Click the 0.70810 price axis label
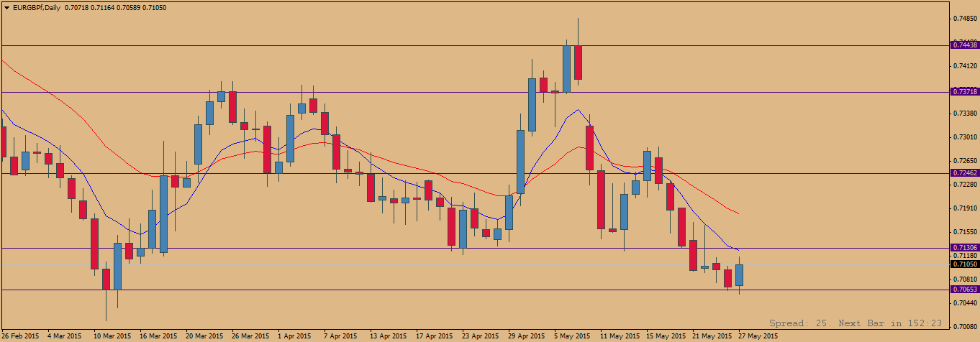980x342 pixels. click(965, 279)
